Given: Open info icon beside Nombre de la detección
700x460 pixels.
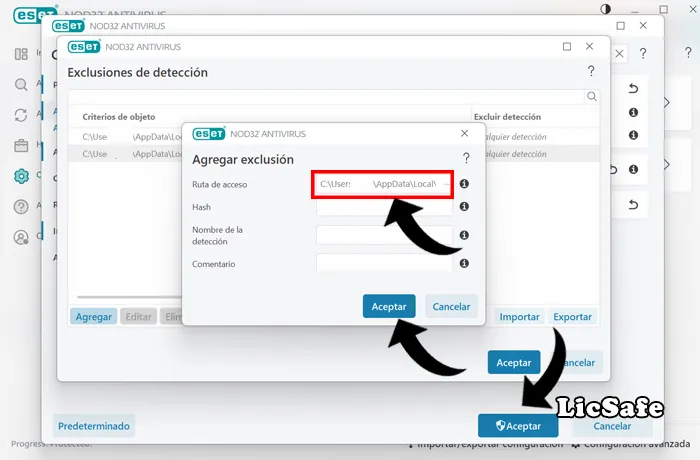Looking at the screenshot, I should coord(464,235).
